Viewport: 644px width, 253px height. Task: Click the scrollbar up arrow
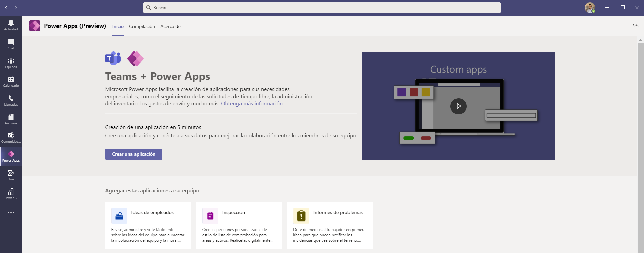pyautogui.click(x=641, y=40)
